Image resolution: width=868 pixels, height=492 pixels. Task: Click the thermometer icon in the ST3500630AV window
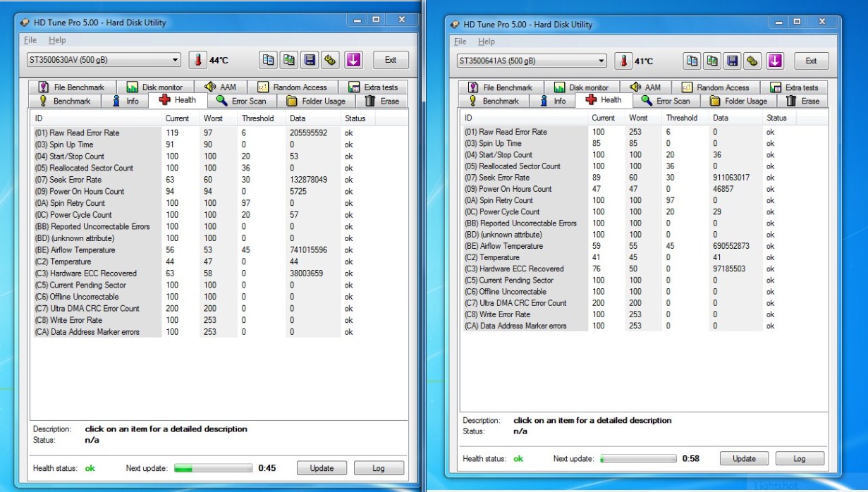coord(198,60)
